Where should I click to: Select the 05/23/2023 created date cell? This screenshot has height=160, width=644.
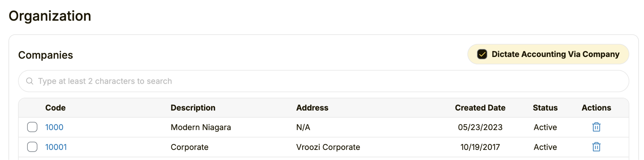[x=480, y=127]
